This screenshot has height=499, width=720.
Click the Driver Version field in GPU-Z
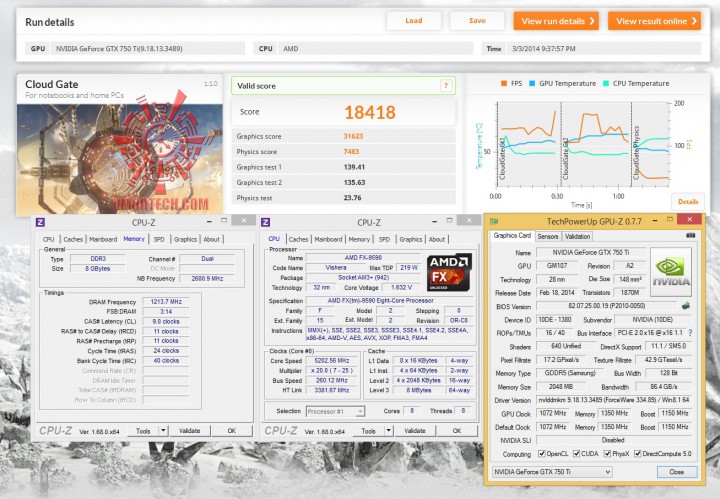[x=614, y=400]
